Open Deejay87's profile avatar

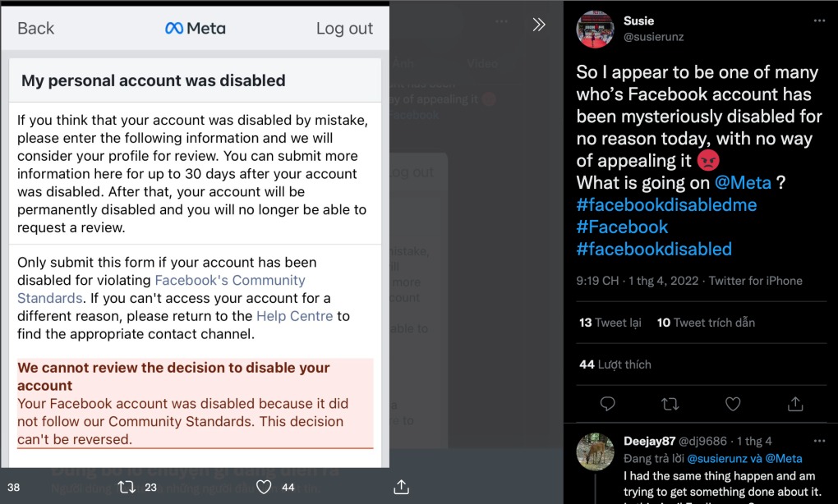(x=595, y=451)
